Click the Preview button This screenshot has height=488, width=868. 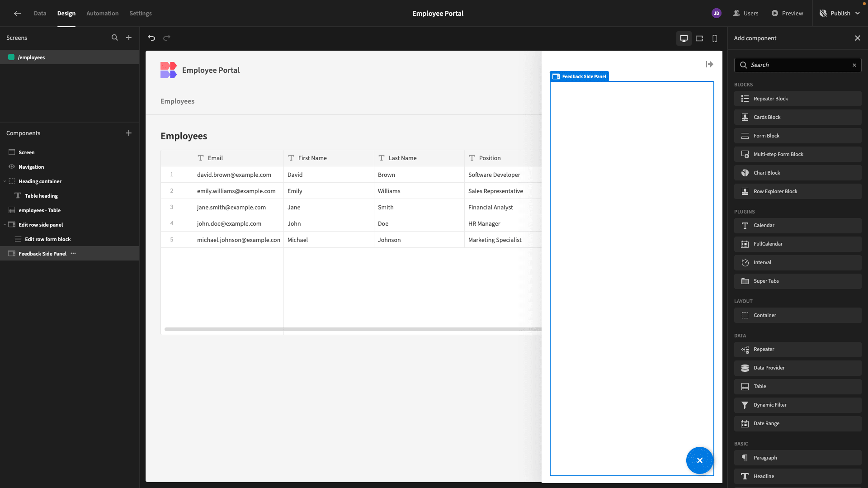coord(788,13)
